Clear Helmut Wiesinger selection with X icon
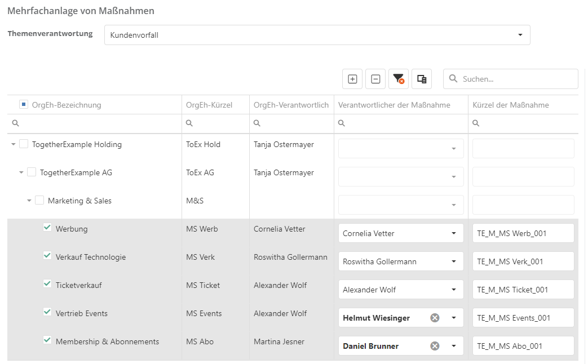Viewport: 588px width, 364px height. 435,318
